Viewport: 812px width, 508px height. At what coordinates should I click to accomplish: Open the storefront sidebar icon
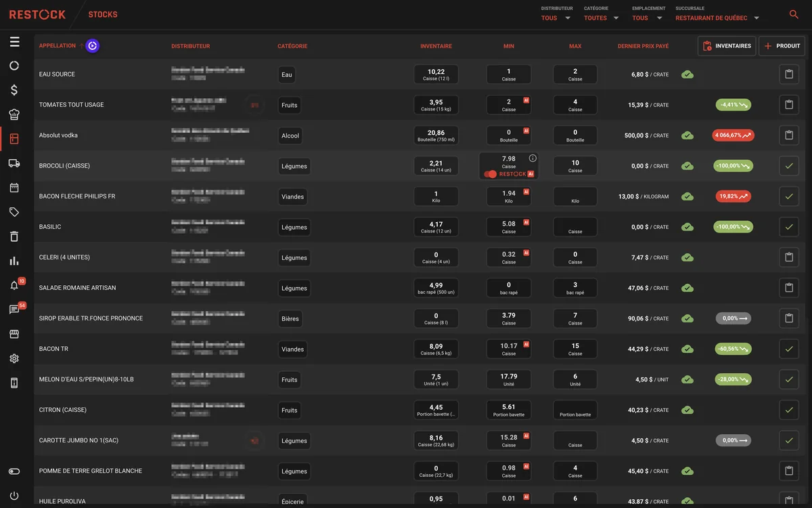coord(14,334)
